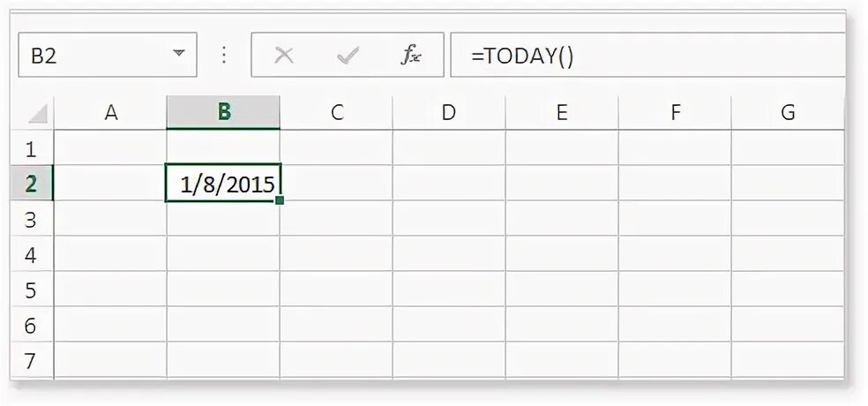Select column A header
The width and height of the screenshot is (868, 406).
click(110, 113)
